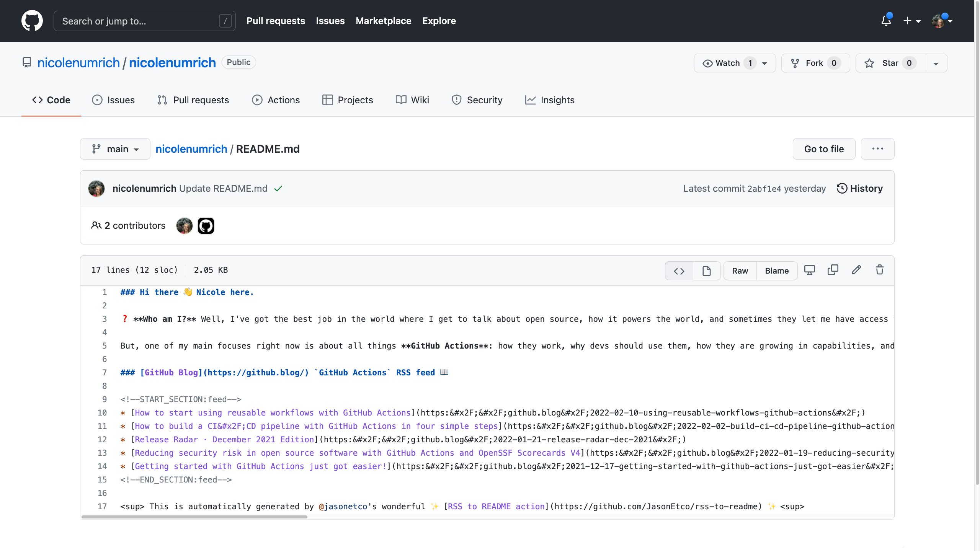Click the Go to file button

(x=824, y=149)
